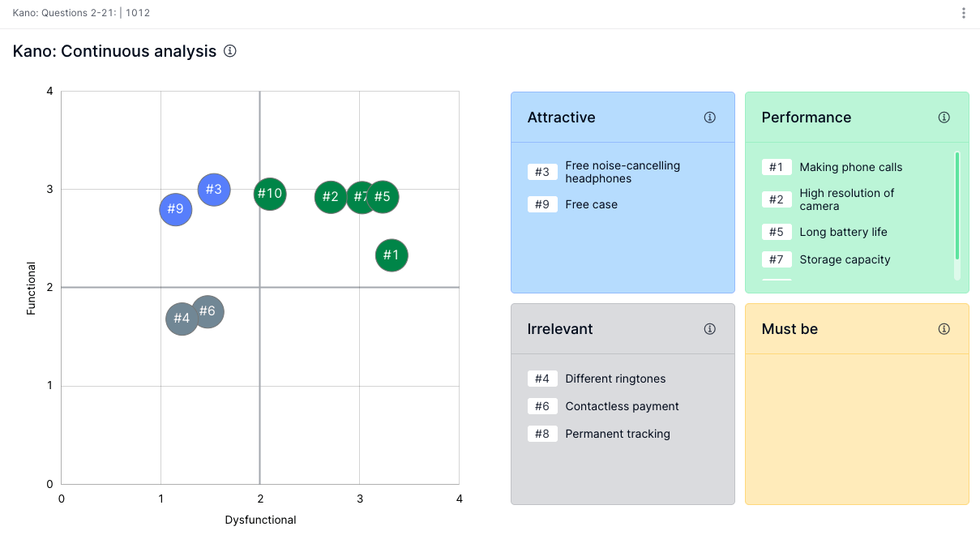Open info tooltip for the Must be category
Image resolution: width=980 pixels, height=548 pixels.
point(944,328)
